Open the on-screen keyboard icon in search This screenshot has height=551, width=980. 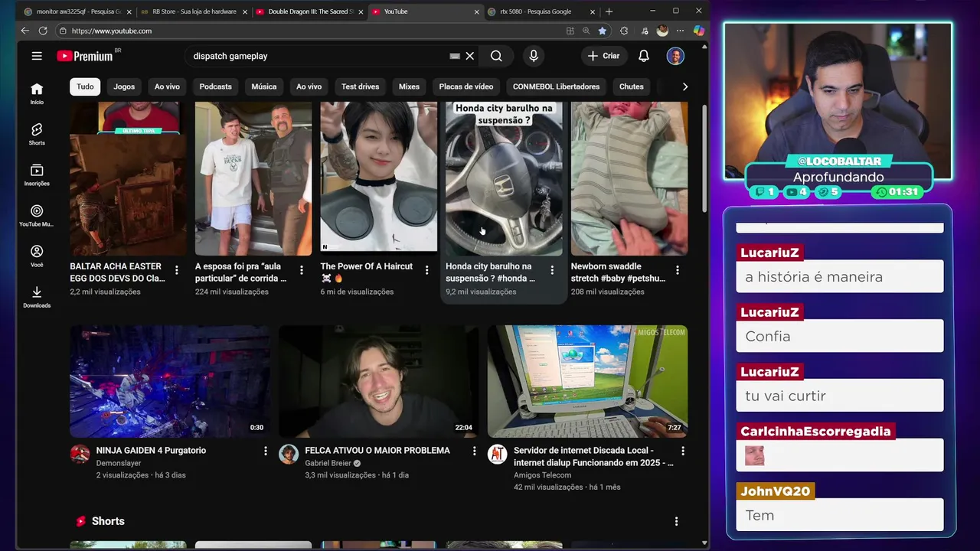(x=455, y=56)
